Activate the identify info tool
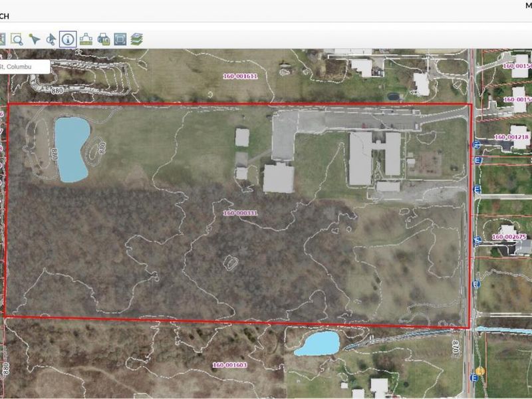Image resolution: width=532 pixels, height=399 pixels. [x=68, y=39]
